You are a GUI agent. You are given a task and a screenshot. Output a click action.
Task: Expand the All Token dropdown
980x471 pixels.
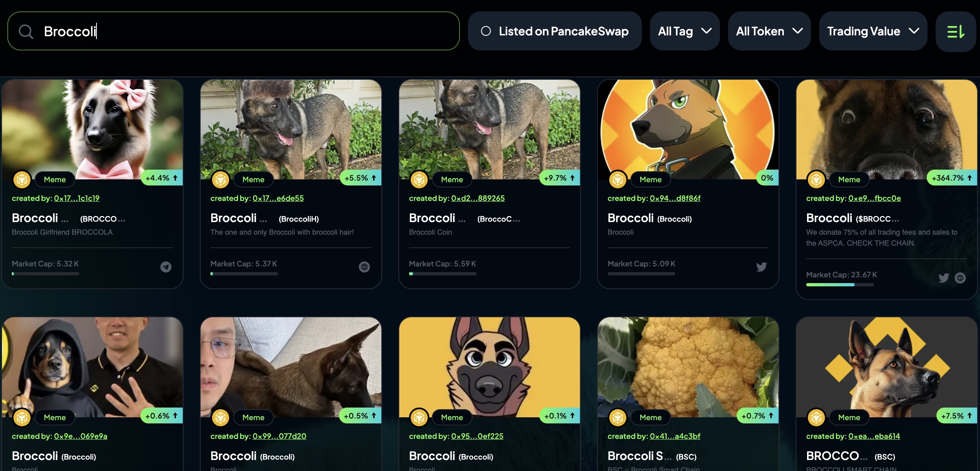coord(769,31)
